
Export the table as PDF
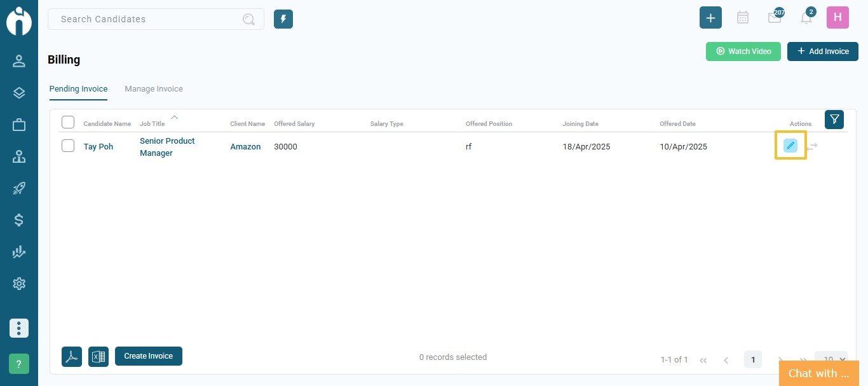coord(72,356)
